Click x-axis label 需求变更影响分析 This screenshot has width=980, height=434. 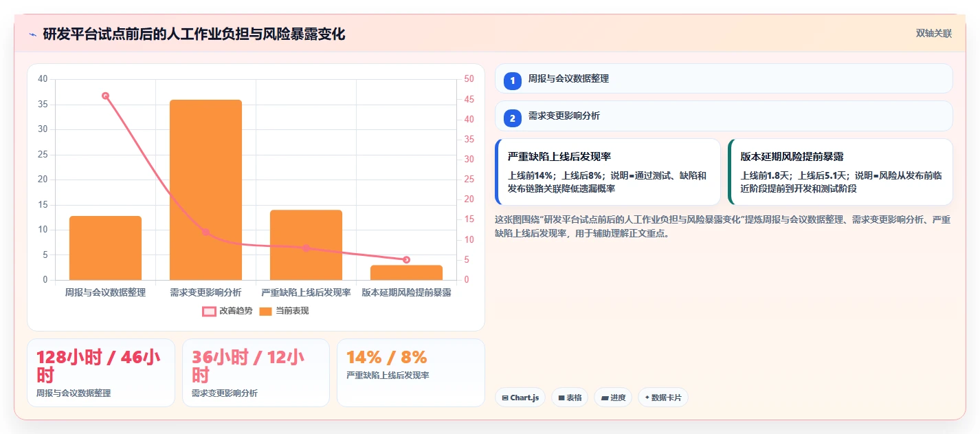click(205, 292)
